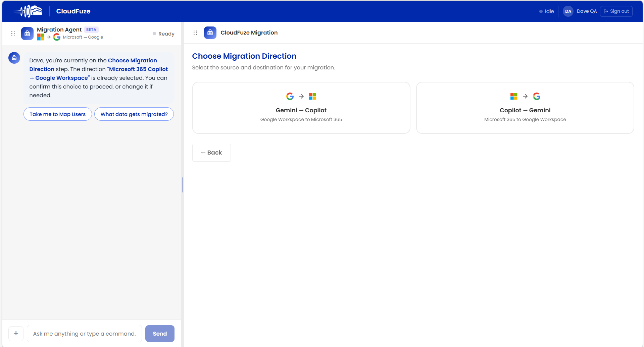Screen dimensions: 644x347
Task: Click the Microsoft icon in Gemini → Copilot card
Action: click(x=312, y=96)
